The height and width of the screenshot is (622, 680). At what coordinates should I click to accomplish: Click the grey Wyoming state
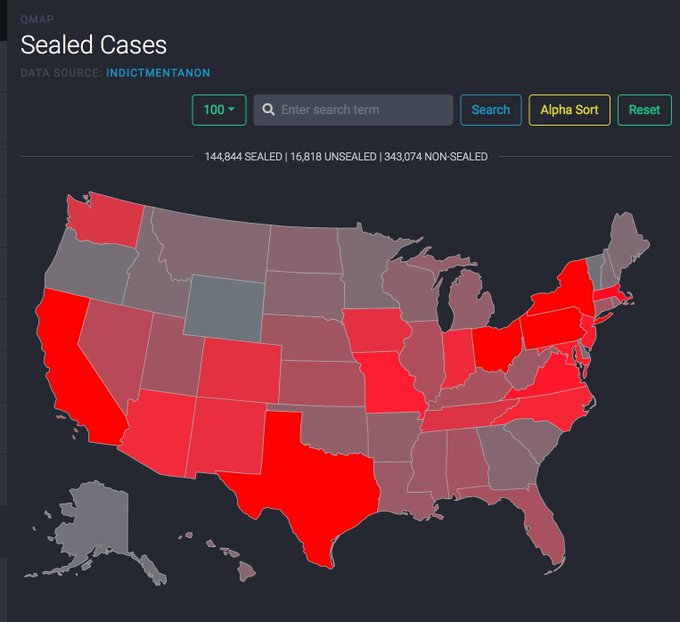point(226,305)
